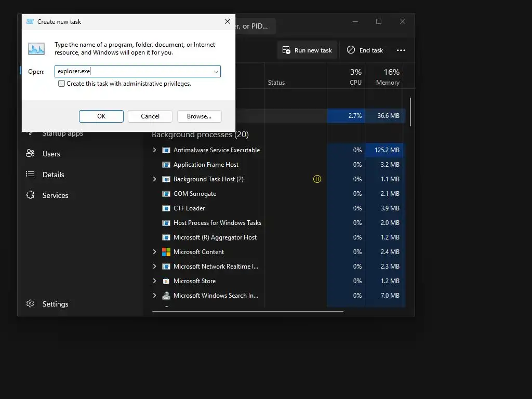Select Host Process for Windows Tasks
This screenshot has height=399, width=532.
tap(217, 223)
